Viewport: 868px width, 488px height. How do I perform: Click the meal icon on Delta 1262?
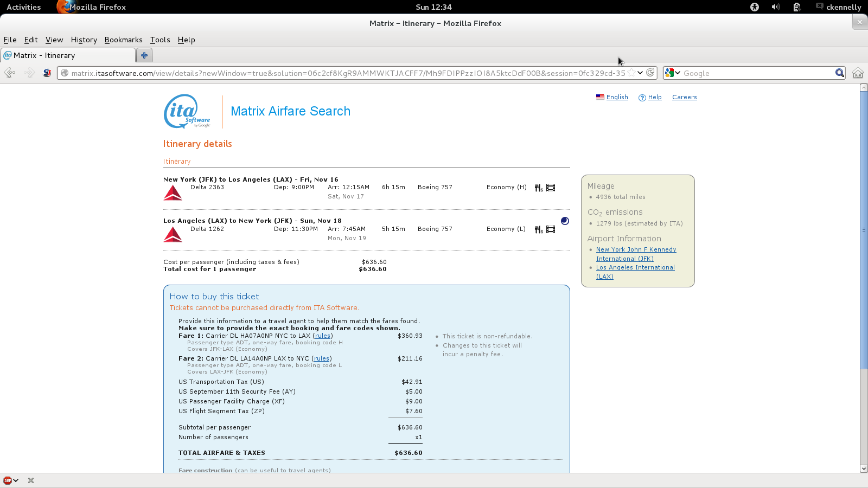point(539,229)
